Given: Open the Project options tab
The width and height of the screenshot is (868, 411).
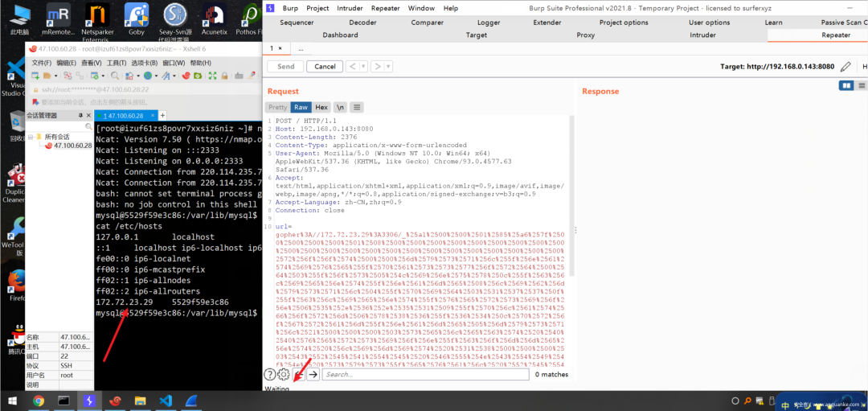Looking at the screenshot, I should (624, 23).
